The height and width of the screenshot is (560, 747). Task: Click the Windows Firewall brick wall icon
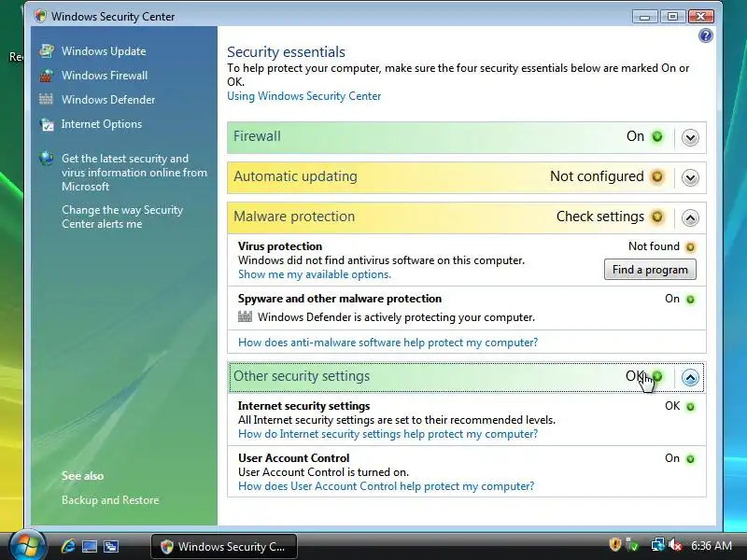click(x=46, y=76)
